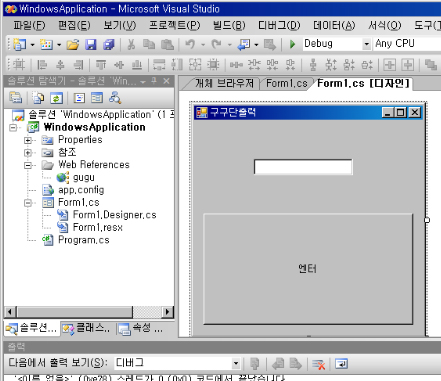Click the Navigate Backward toolbar icon
The width and height of the screenshot is (441, 381).
pos(244,44)
